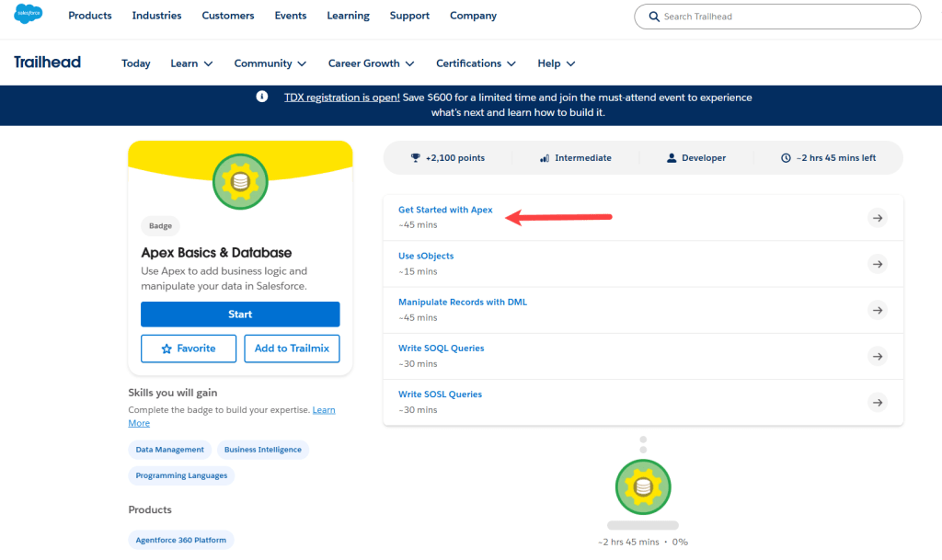
Task: Click the arrow icon for Write SOSL Queries
Action: click(878, 402)
